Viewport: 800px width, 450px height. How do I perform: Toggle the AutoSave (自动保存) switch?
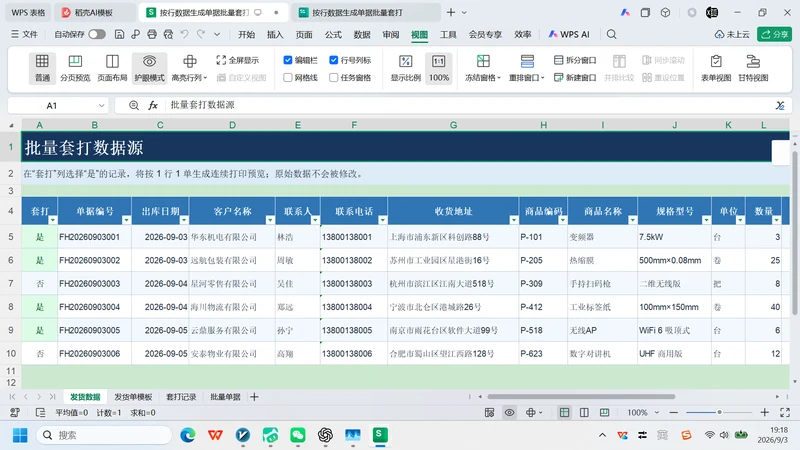click(97, 34)
